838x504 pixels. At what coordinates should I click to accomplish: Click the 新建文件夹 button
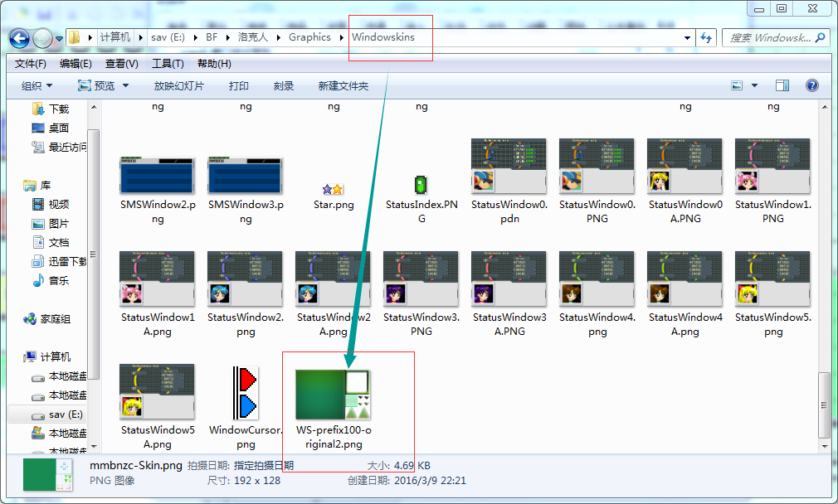click(343, 86)
